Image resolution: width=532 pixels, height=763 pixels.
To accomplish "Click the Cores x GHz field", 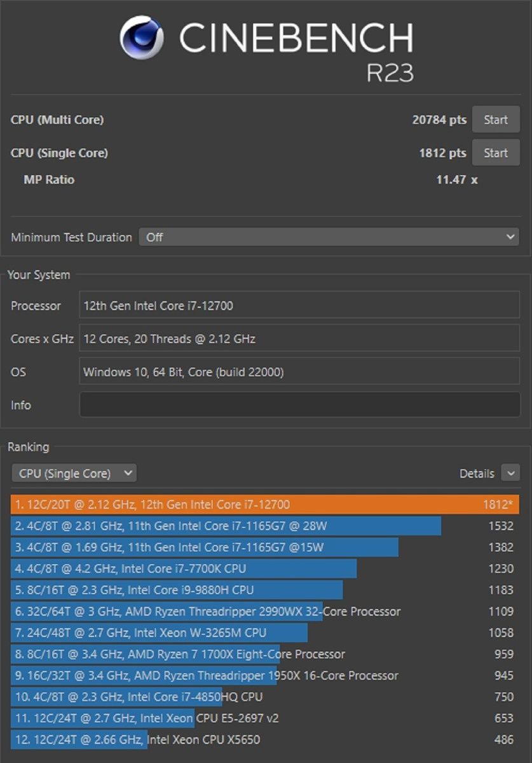I will (299, 339).
